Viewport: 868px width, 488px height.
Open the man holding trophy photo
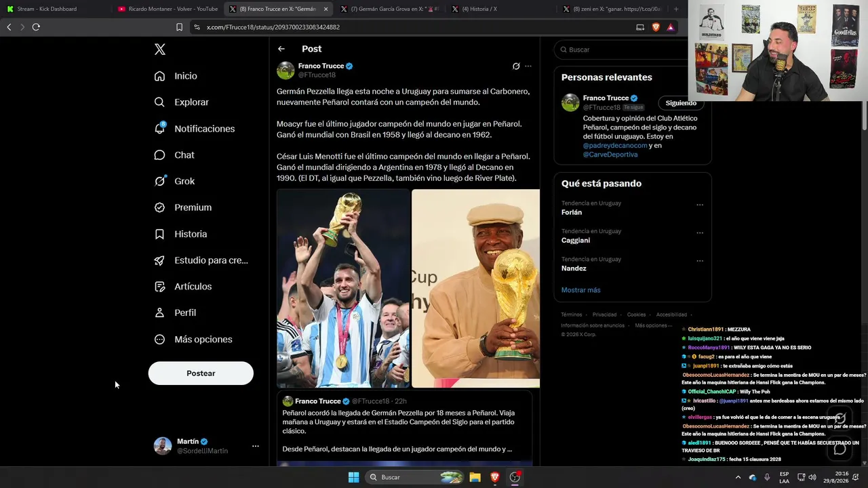[475, 288]
